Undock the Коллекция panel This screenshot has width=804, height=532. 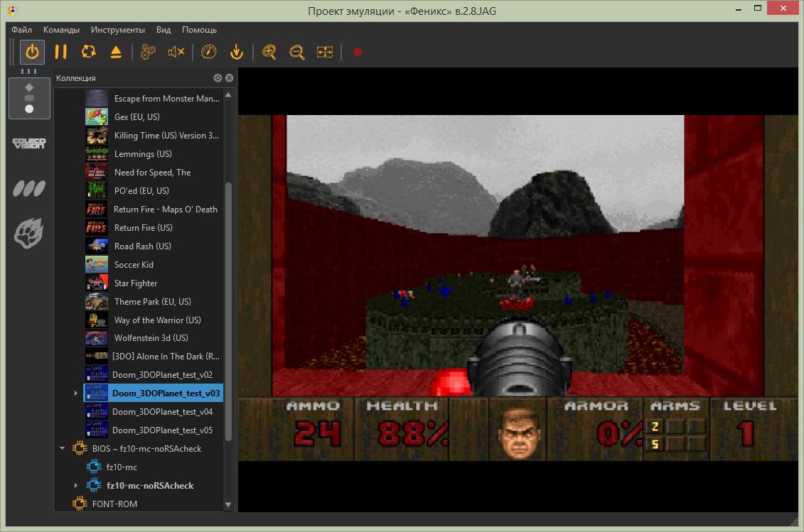(x=218, y=78)
